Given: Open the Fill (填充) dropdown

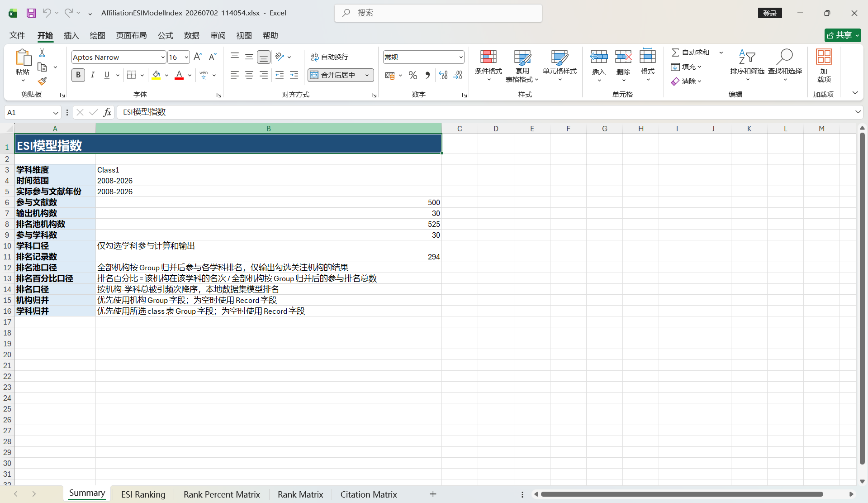Looking at the screenshot, I should tap(687, 67).
